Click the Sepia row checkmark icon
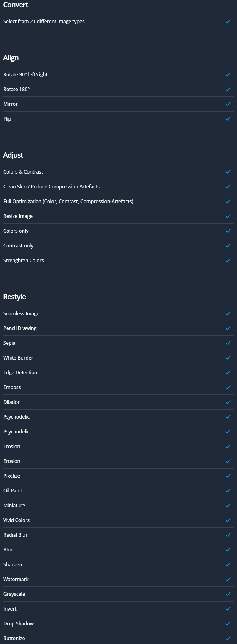 228,343
